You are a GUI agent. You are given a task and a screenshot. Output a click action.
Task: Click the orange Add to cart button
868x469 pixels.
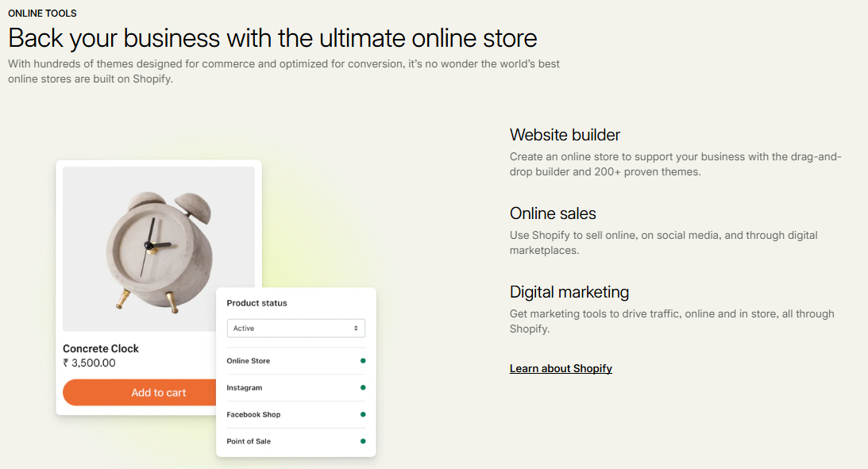coord(139,393)
